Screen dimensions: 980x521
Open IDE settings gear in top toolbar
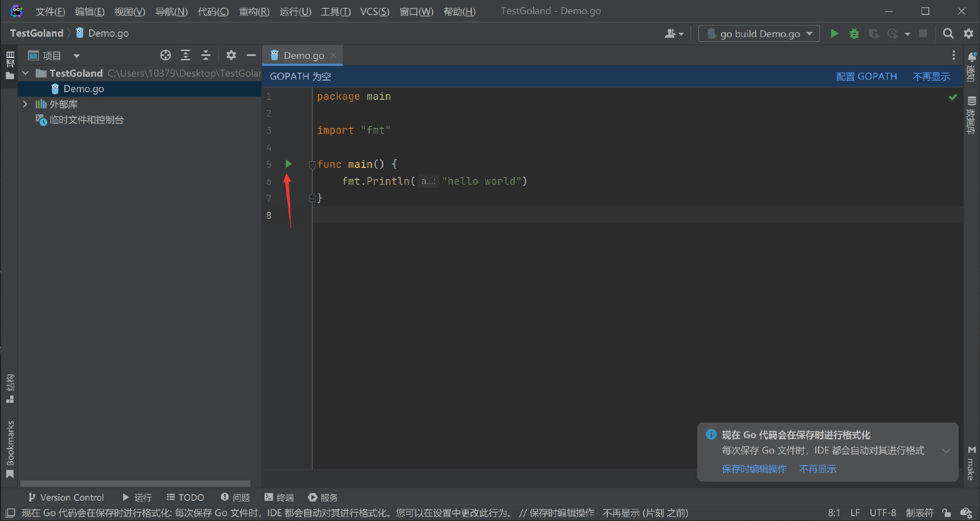point(968,33)
